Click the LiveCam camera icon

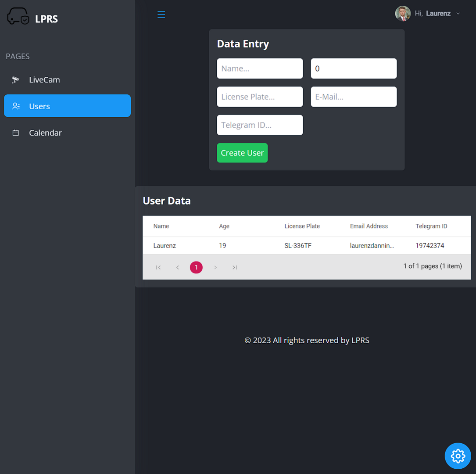[x=16, y=80]
